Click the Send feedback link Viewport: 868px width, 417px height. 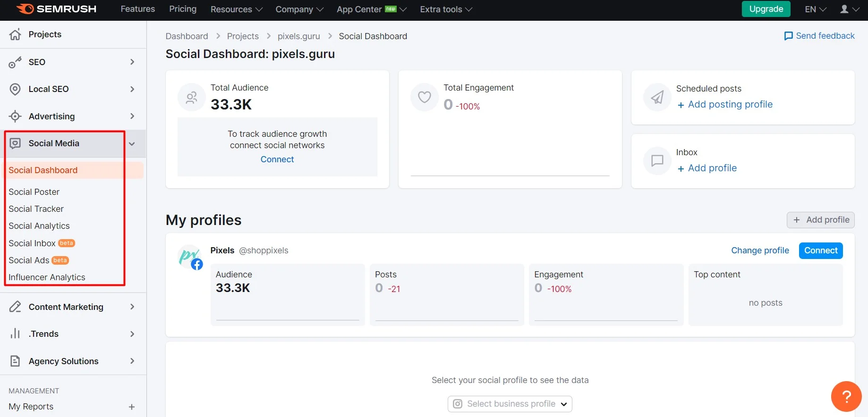[819, 36]
